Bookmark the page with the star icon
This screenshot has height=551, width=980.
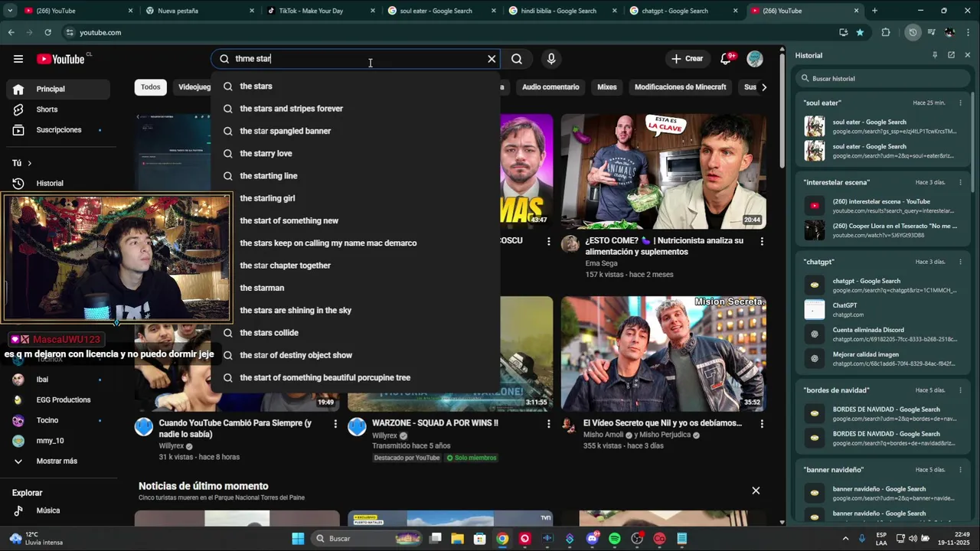coord(860,32)
